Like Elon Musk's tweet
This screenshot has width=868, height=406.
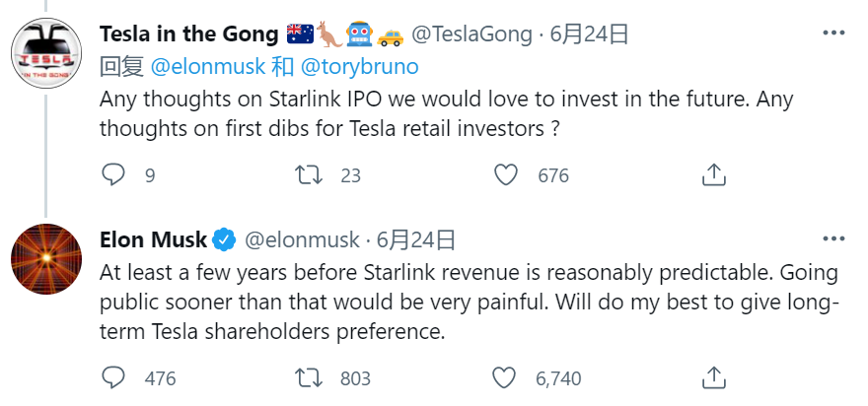click(506, 377)
